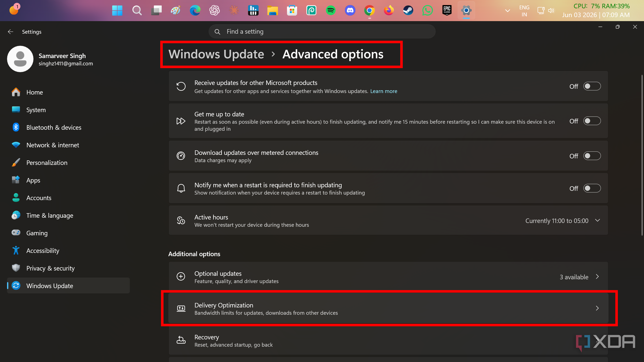Image resolution: width=644 pixels, height=362 pixels.
Task: Click the user profile avatar picture
Action: click(x=20, y=59)
